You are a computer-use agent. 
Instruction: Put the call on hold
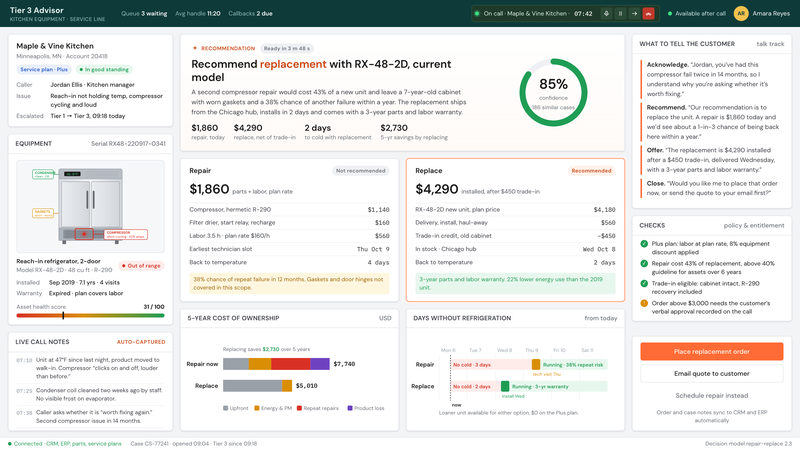click(x=620, y=14)
